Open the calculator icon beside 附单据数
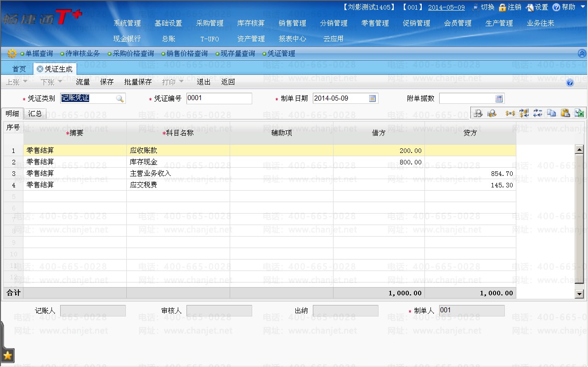This screenshot has width=588, height=367. 499,98
